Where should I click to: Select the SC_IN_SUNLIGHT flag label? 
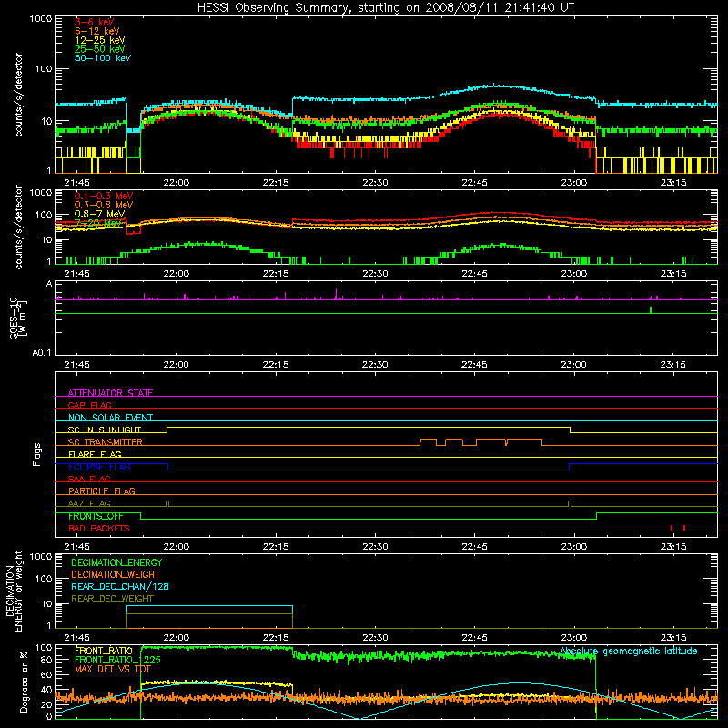pyautogui.click(x=105, y=430)
